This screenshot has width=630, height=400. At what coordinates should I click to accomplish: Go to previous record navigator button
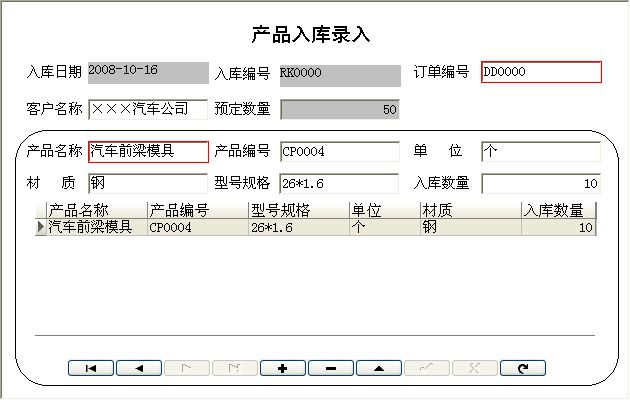point(139,368)
